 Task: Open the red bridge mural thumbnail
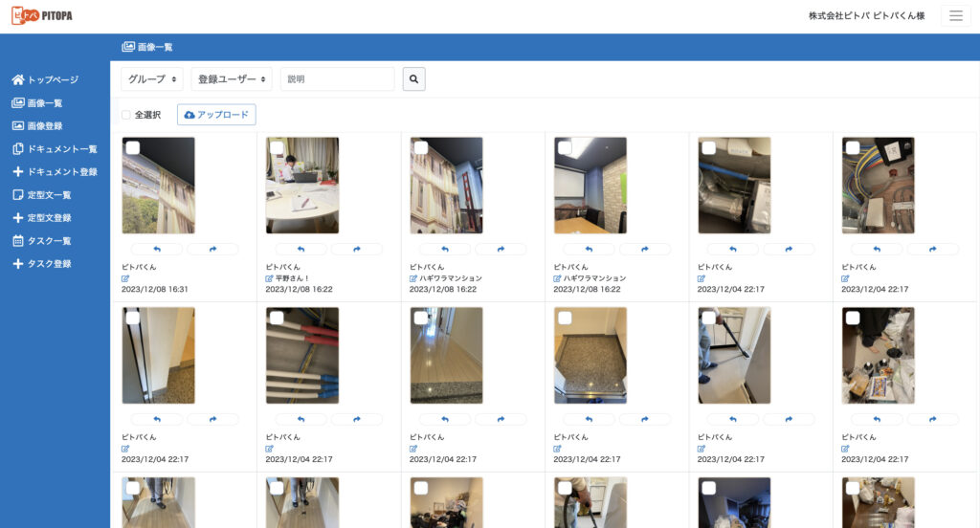pos(446,186)
